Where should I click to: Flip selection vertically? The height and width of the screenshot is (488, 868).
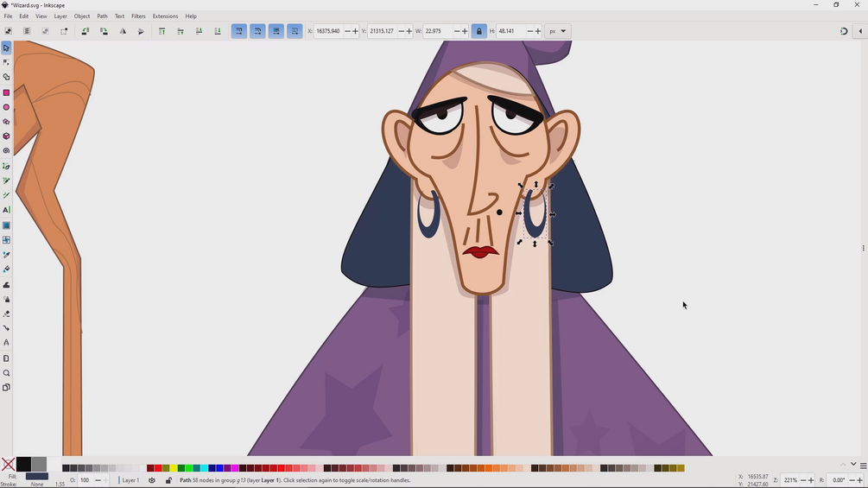(141, 31)
